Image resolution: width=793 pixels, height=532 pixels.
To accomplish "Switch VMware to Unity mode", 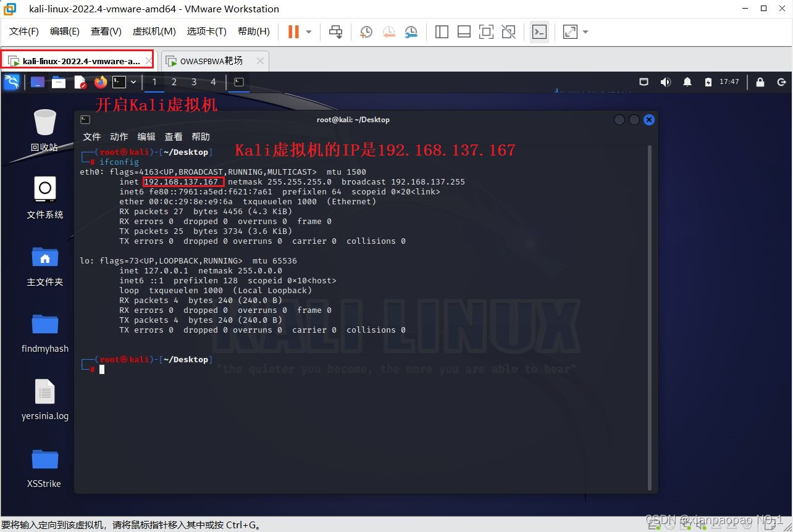I will (508, 31).
